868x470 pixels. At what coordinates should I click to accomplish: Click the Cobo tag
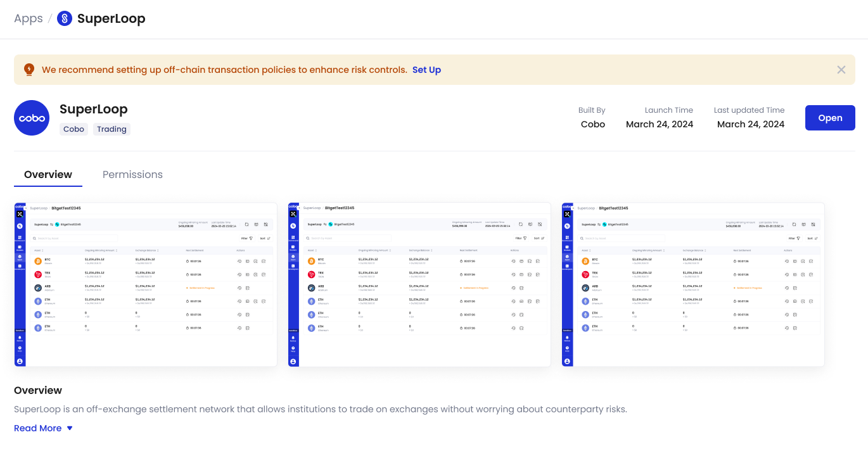[x=73, y=129]
